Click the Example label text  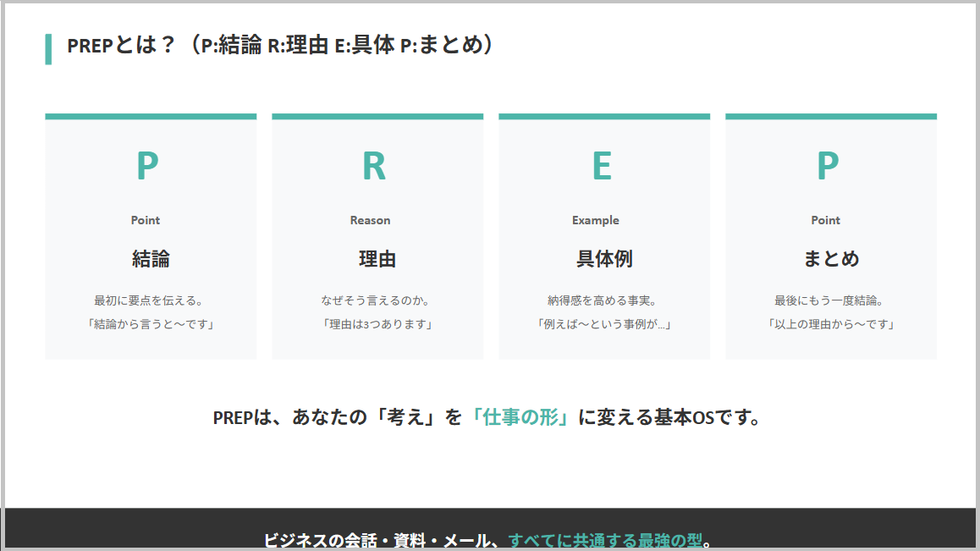tap(596, 220)
